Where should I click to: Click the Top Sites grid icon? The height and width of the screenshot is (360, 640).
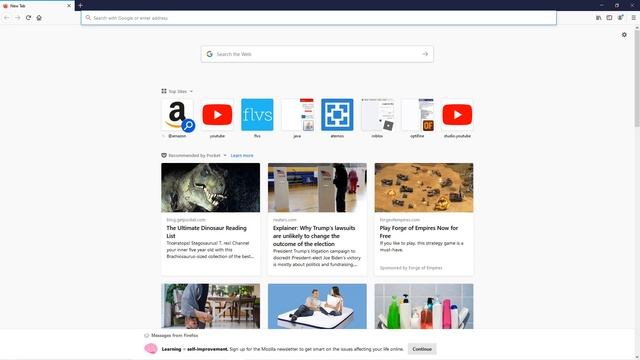(x=164, y=91)
